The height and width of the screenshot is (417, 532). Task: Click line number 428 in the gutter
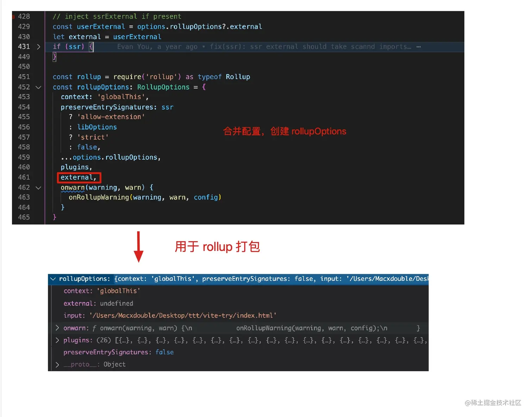pyautogui.click(x=24, y=17)
